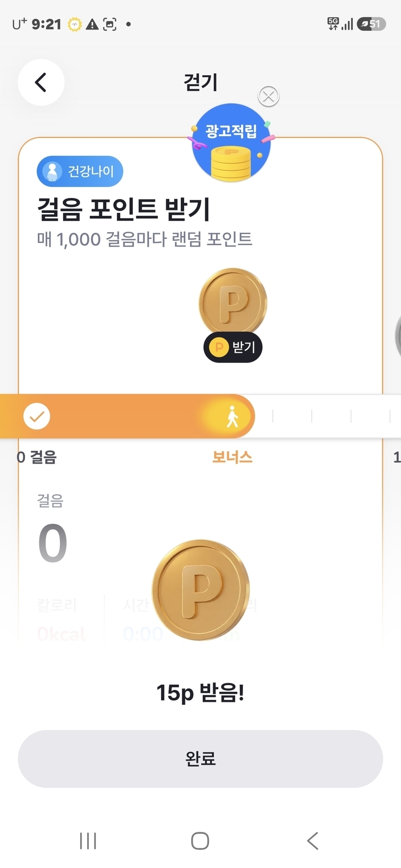This screenshot has height=868, width=401.
Task: Tap Android home navigation button
Action: (x=200, y=840)
